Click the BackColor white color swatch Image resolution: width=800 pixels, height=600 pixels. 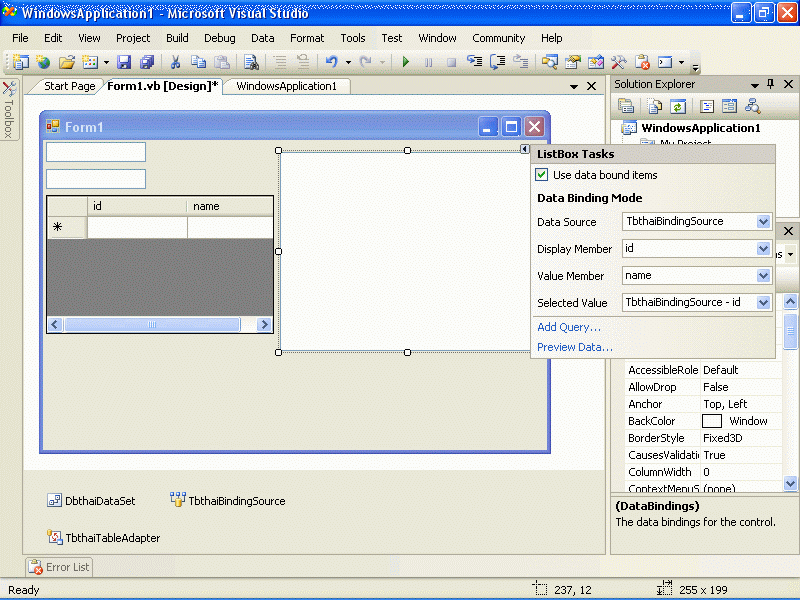712,421
